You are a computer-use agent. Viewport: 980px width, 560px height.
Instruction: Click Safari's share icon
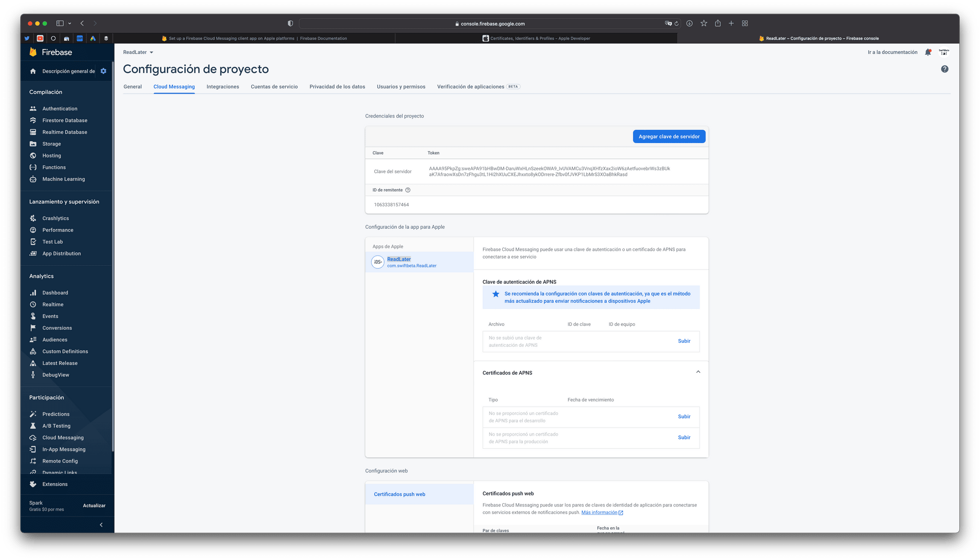[717, 24]
